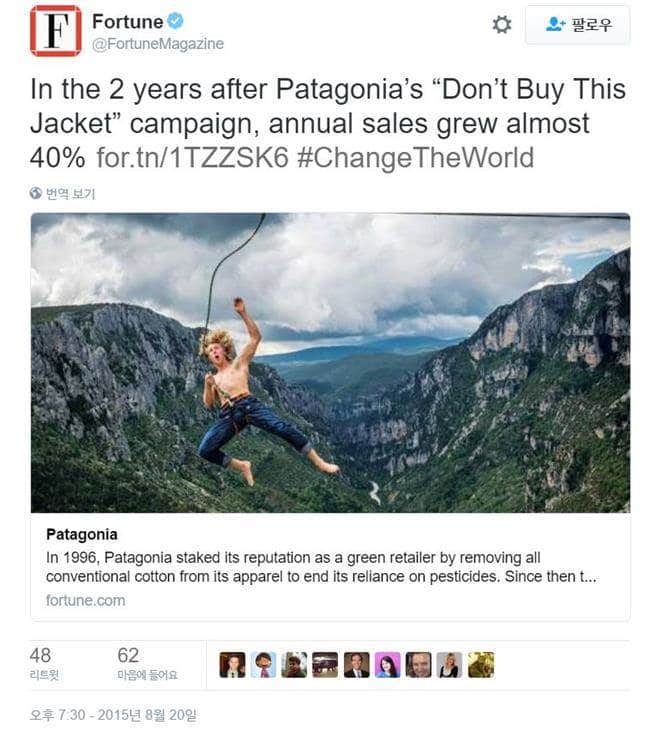This screenshot has height=730, width=650.
Task: Click the globe icon beside 번역 보기
Action: click(36, 193)
